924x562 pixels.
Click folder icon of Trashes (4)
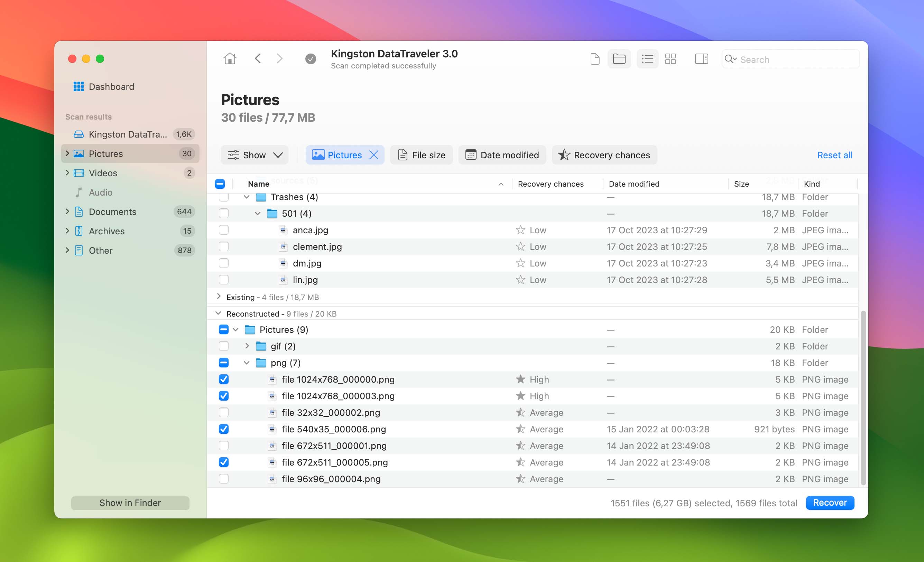pos(261,197)
